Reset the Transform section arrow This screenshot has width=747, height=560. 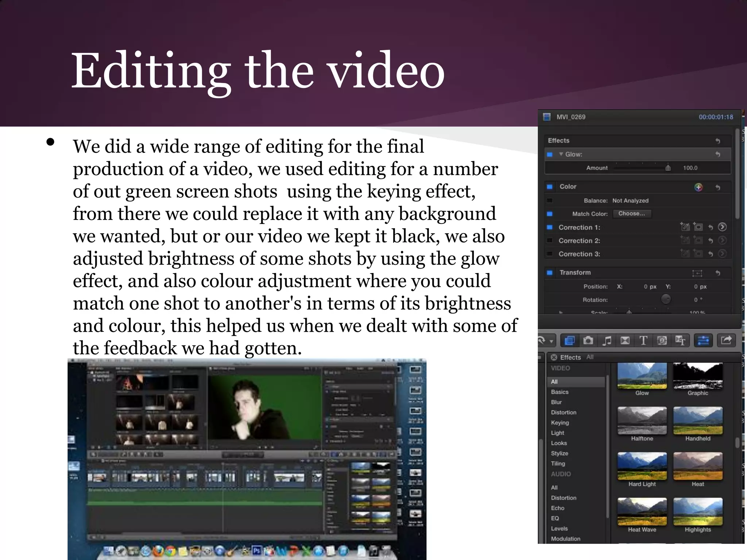pos(717,273)
